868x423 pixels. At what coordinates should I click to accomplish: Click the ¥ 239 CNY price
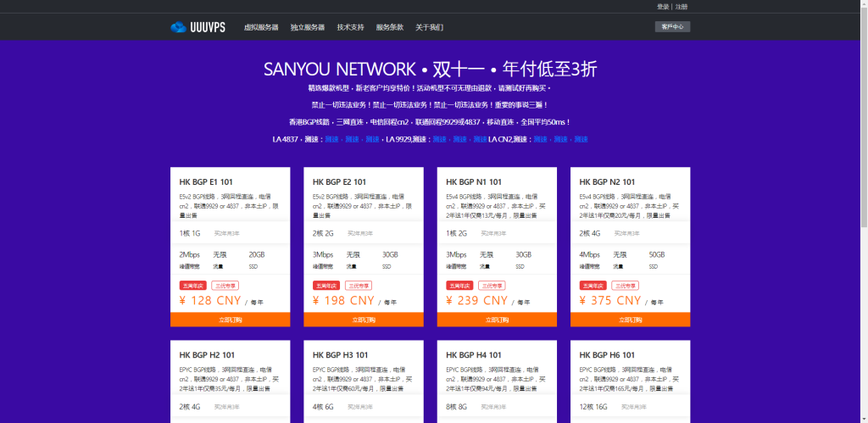477,301
